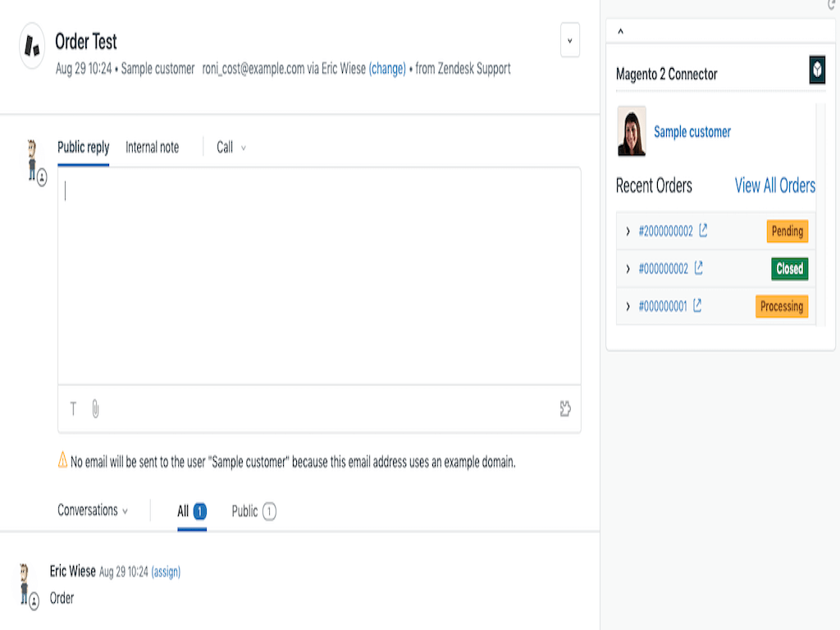Open order #2000000002 external link icon

click(703, 231)
